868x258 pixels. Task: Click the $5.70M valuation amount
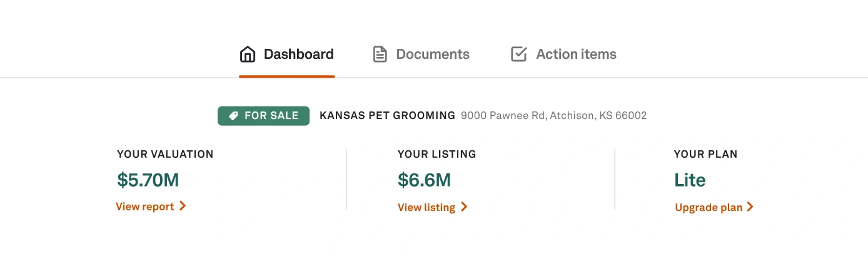pyautogui.click(x=148, y=180)
